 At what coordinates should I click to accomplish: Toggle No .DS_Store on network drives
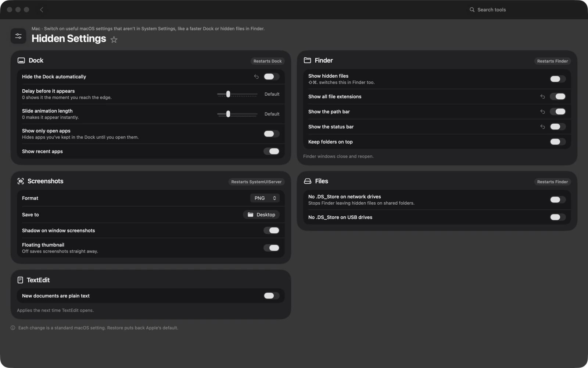[557, 199]
